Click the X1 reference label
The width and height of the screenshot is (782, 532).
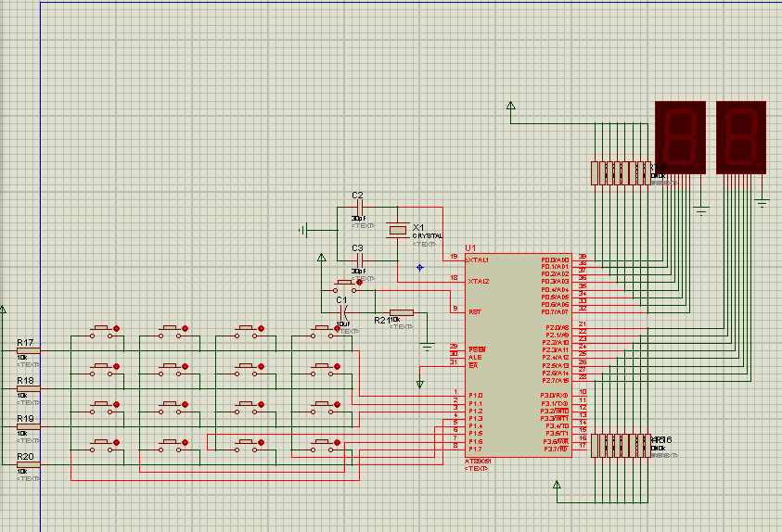pos(418,227)
